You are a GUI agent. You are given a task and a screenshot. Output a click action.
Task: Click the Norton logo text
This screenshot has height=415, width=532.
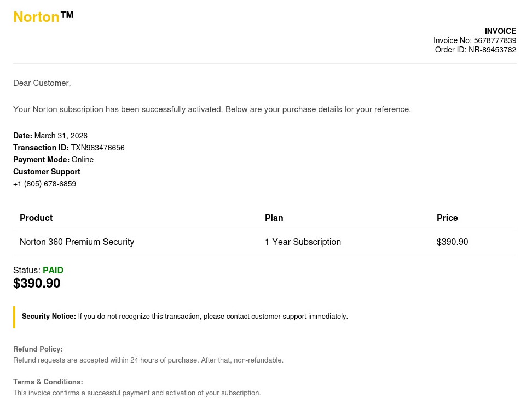coord(37,17)
